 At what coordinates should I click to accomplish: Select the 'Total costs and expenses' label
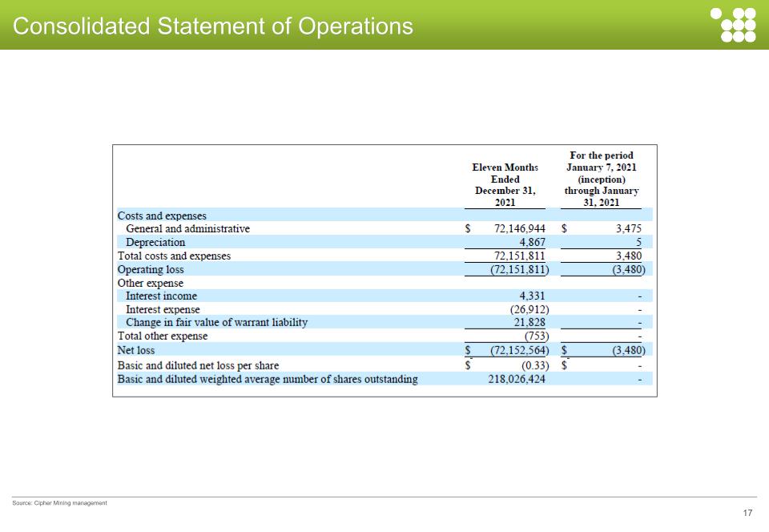174,256
